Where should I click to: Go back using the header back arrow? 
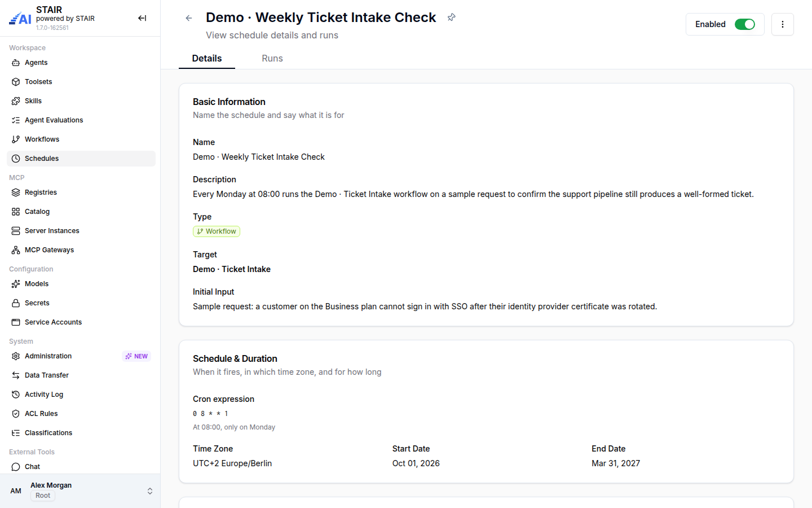(x=189, y=18)
